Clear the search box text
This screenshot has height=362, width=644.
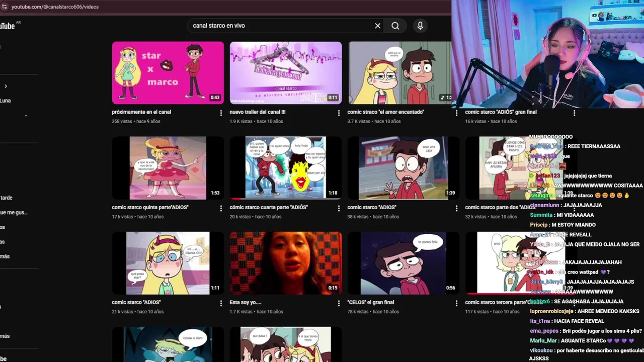[x=377, y=26]
